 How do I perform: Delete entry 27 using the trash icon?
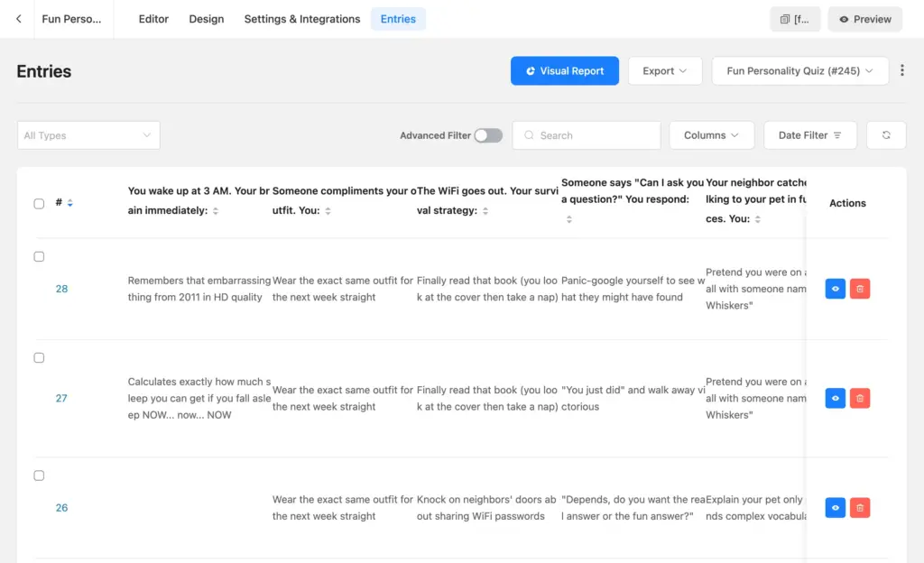tap(859, 398)
